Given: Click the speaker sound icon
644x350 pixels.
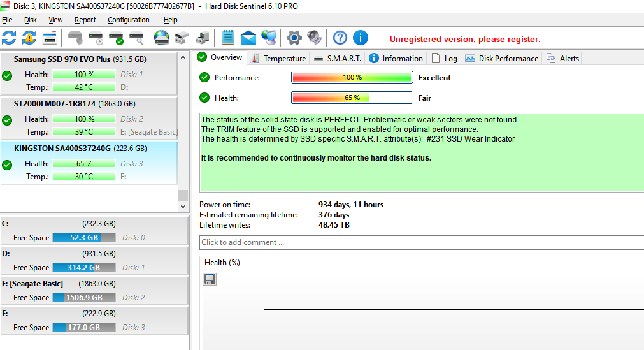Looking at the screenshot, I should [315, 38].
